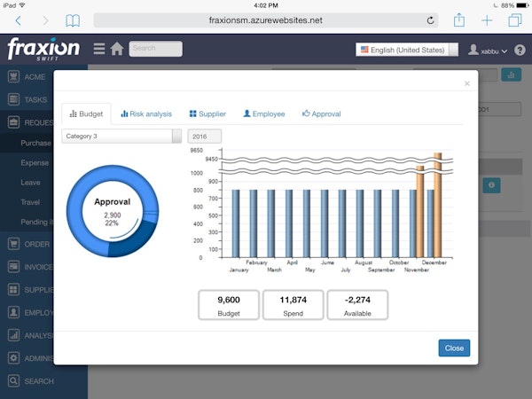This screenshot has height=399, width=532.
Task: Expand the xabbu user menu
Action: pos(488,51)
